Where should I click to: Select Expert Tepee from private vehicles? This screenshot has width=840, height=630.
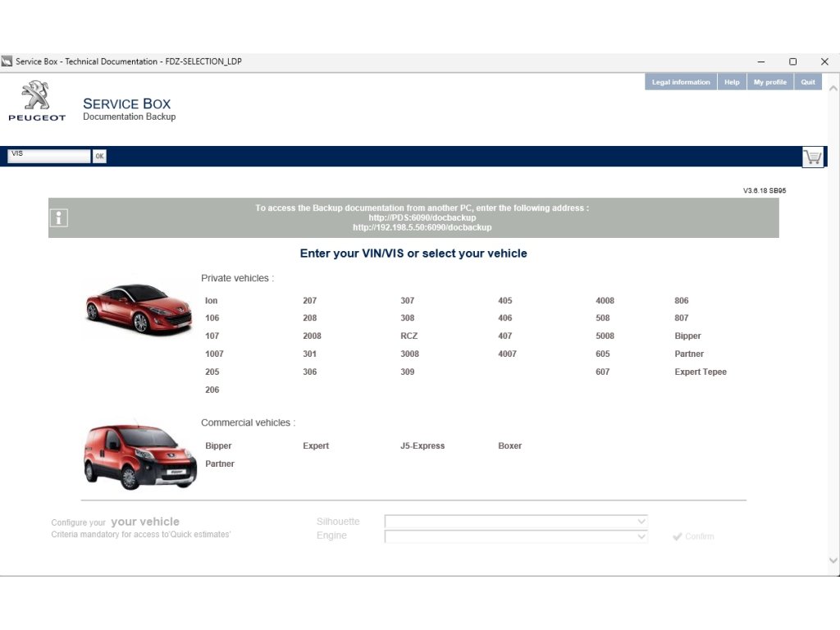pyautogui.click(x=700, y=372)
